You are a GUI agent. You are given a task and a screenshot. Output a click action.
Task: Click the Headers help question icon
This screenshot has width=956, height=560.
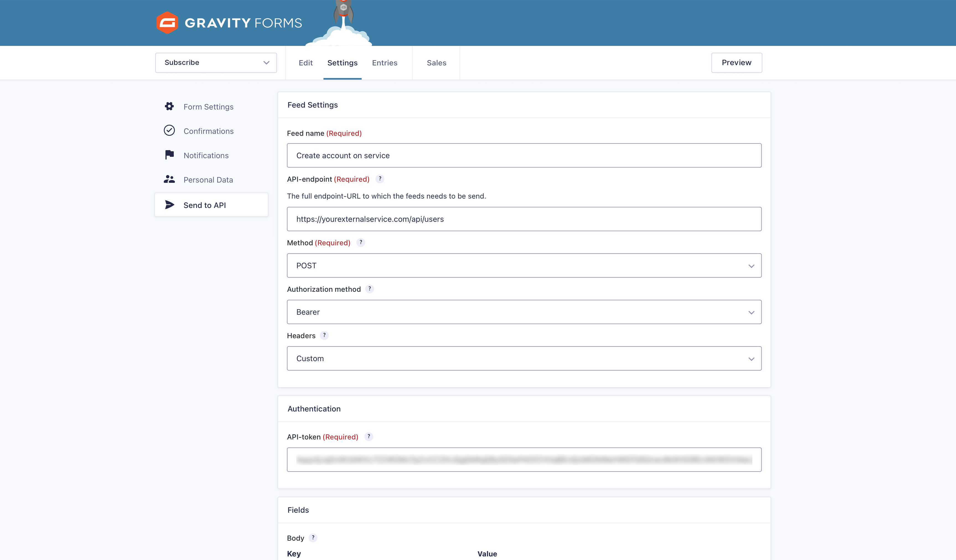coord(324,335)
